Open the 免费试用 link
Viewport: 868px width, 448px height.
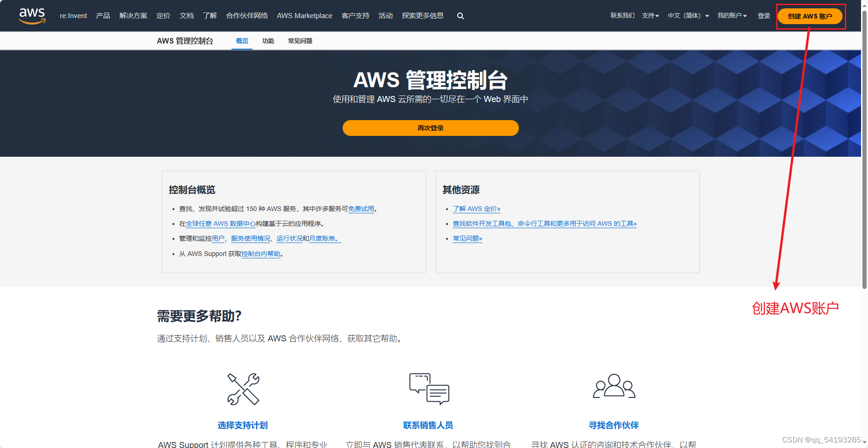[361, 209]
